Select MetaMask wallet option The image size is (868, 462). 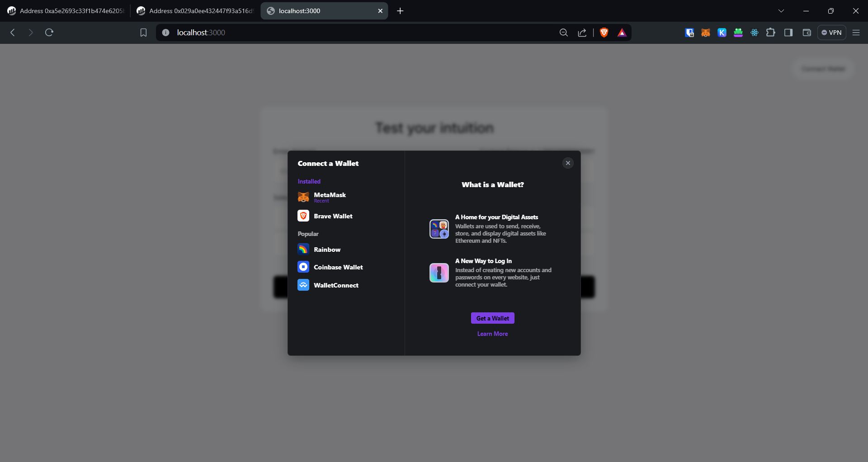(345, 197)
